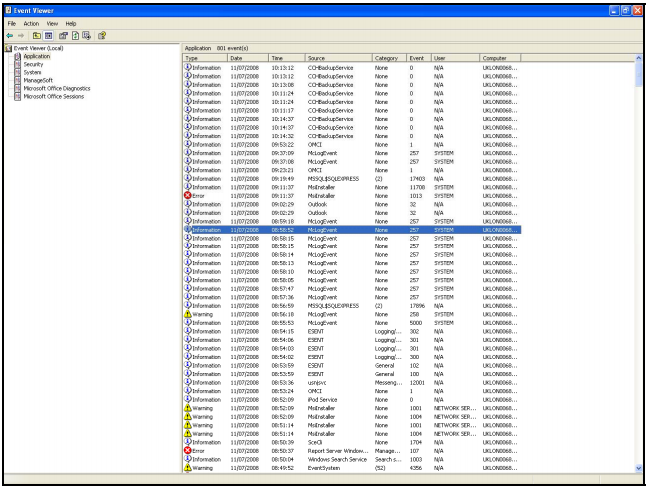
Task: Open the View menu
Action: [x=52, y=24]
